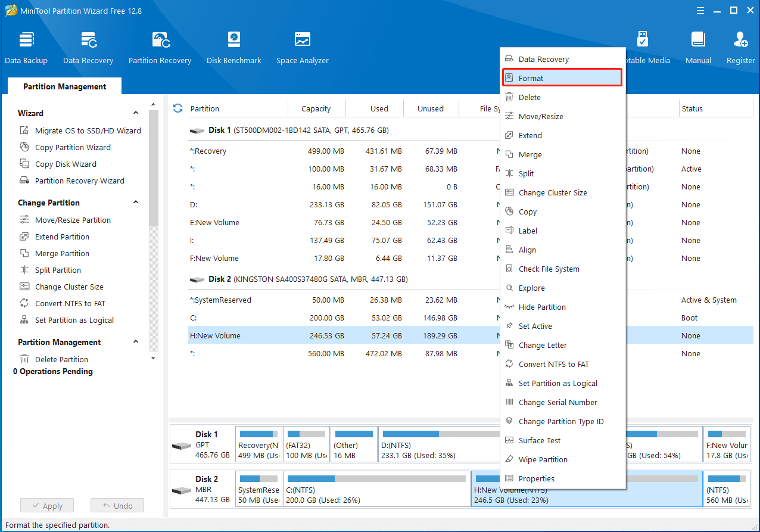Launch Partition Recovery from the toolbar
The width and height of the screenshot is (760, 532).
click(160, 48)
